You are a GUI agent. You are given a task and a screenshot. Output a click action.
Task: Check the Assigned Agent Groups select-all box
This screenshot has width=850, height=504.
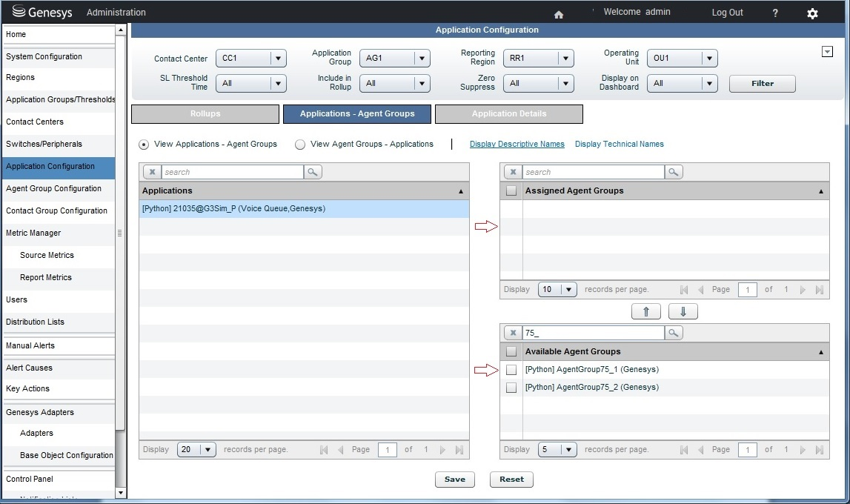coord(511,190)
